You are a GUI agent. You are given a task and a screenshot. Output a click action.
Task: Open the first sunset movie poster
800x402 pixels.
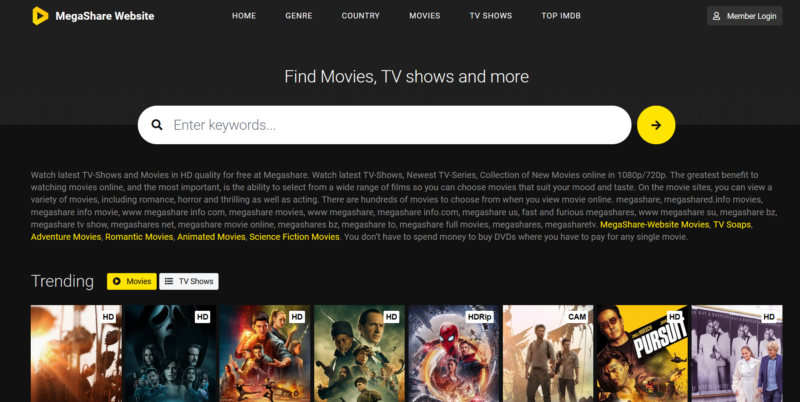click(x=76, y=354)
